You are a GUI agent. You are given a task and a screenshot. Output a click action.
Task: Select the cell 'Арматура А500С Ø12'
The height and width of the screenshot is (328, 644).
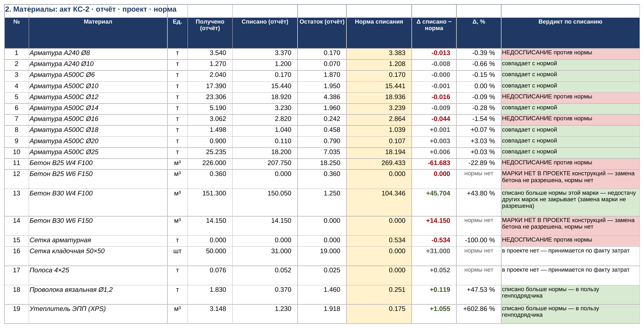pyautogui.click(x=98, y=98)
